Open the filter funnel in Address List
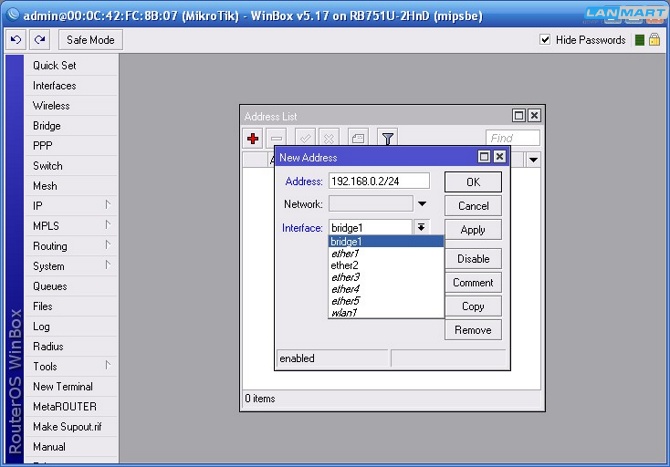 tap(388, 138)
